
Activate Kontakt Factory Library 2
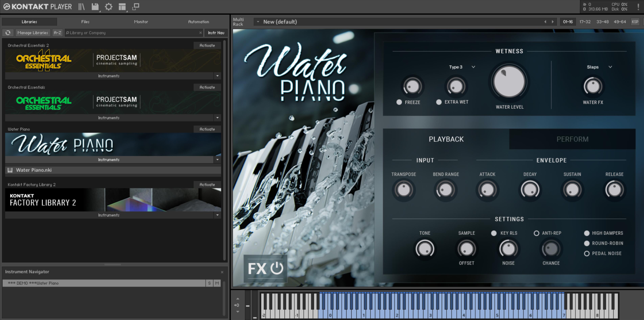pyautogui.click(x=207, y=185)
